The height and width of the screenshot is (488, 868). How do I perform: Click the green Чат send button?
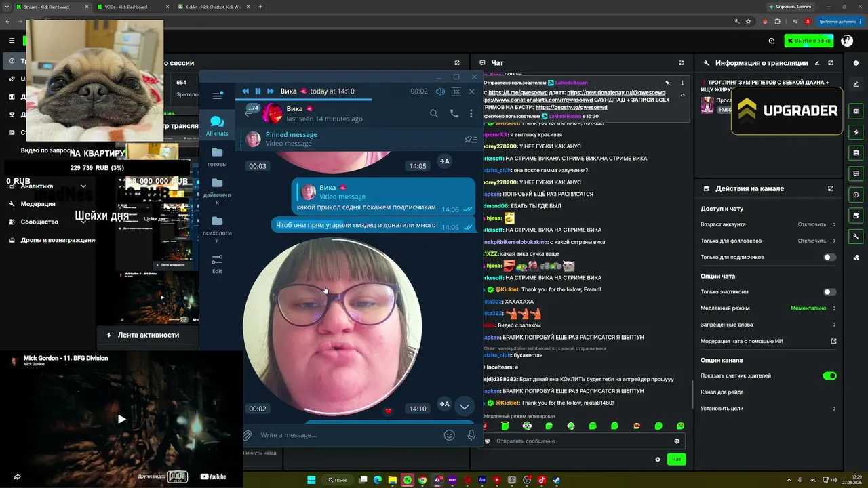click(676, 460)
